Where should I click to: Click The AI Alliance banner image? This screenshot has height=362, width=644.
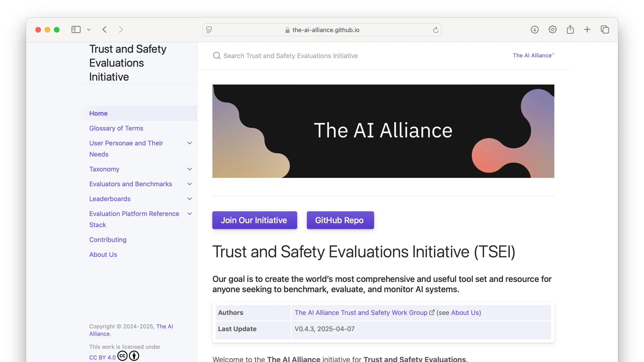tap(383, 131)
